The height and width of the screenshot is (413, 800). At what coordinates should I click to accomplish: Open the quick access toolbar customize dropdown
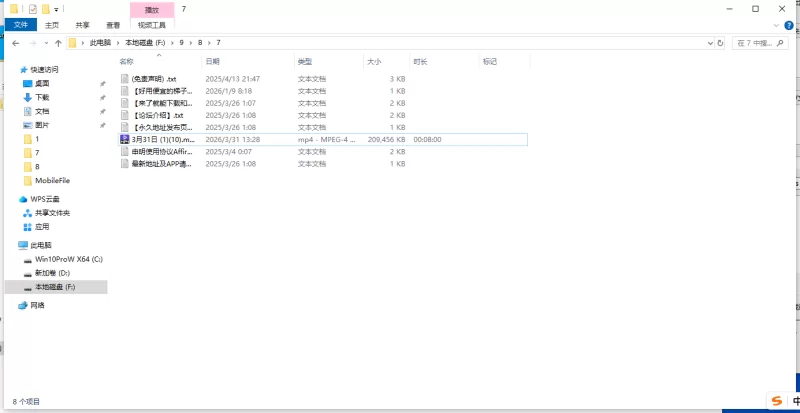57,9
